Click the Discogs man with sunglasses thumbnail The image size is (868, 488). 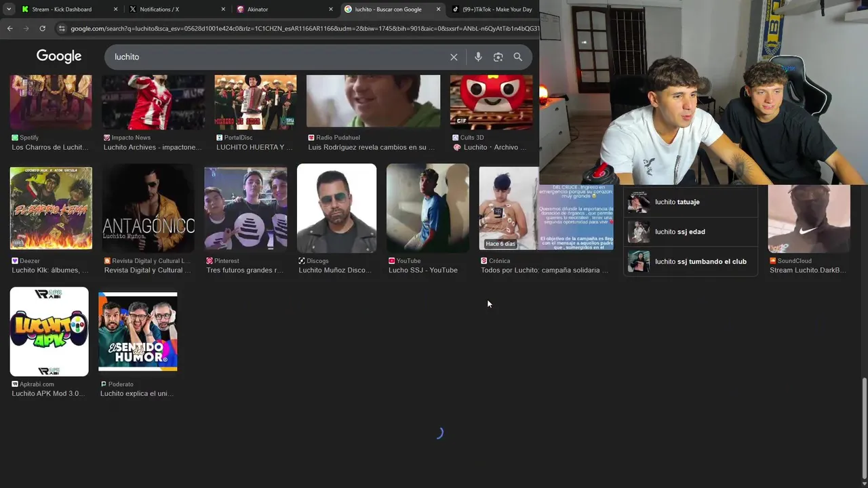coord(337,208)
